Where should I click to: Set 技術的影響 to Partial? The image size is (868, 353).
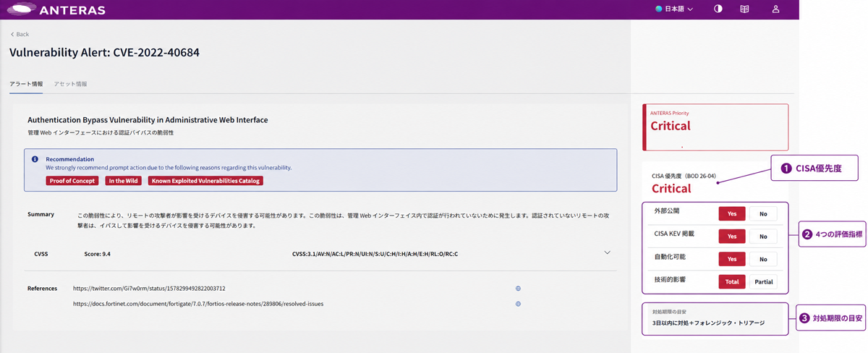(763, 281)
